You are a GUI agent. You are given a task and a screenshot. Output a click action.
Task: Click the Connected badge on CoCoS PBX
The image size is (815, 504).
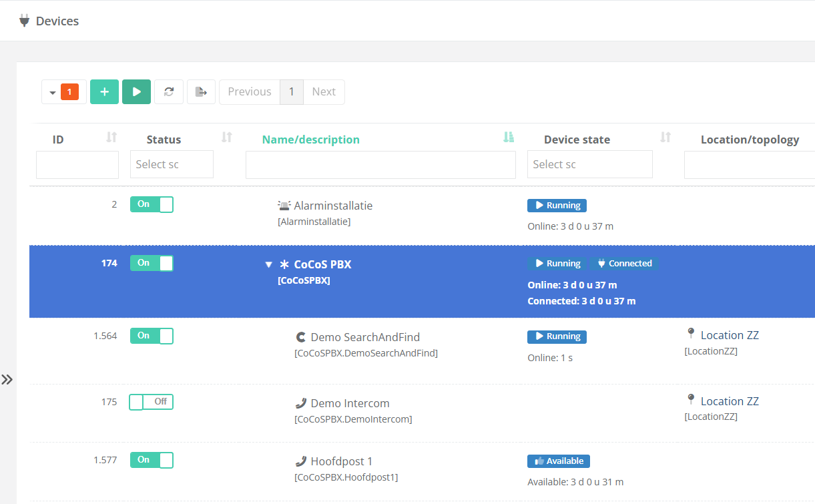point(624,264)
